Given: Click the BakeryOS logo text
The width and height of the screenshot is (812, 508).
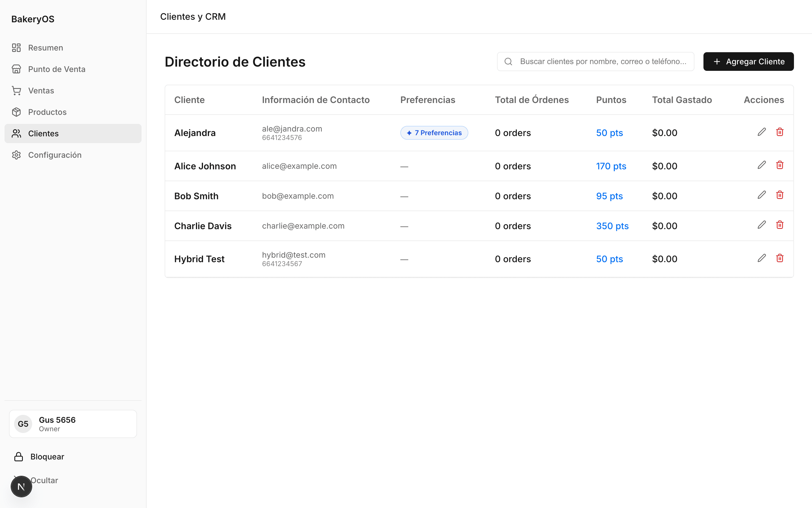Looking at the screenshot, I should [x=33, y=19].
